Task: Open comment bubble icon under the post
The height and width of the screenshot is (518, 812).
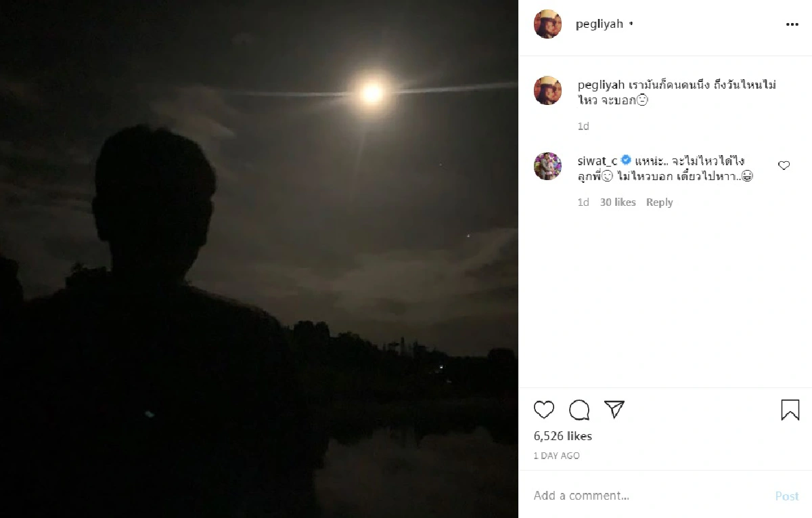Action: [579, 410]
